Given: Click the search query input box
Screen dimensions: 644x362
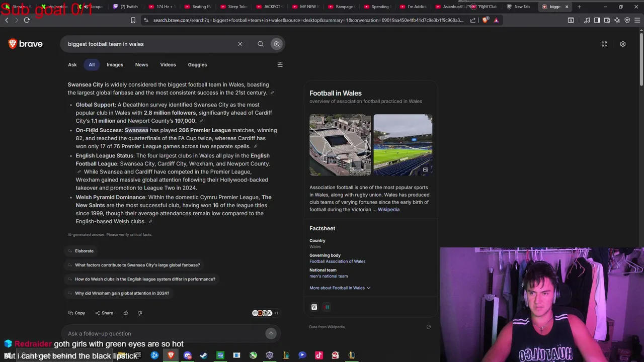Looking at the screenshot, I should coord(151,44).
